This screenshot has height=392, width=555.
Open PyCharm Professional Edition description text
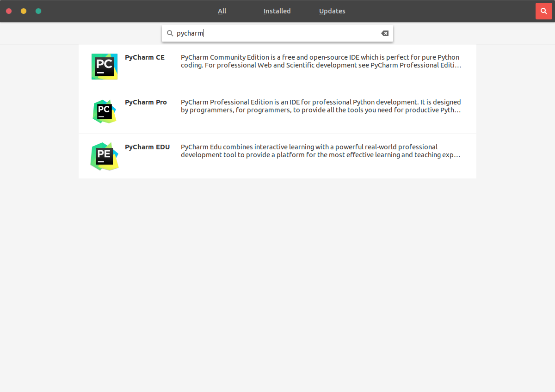pos(321,106)
